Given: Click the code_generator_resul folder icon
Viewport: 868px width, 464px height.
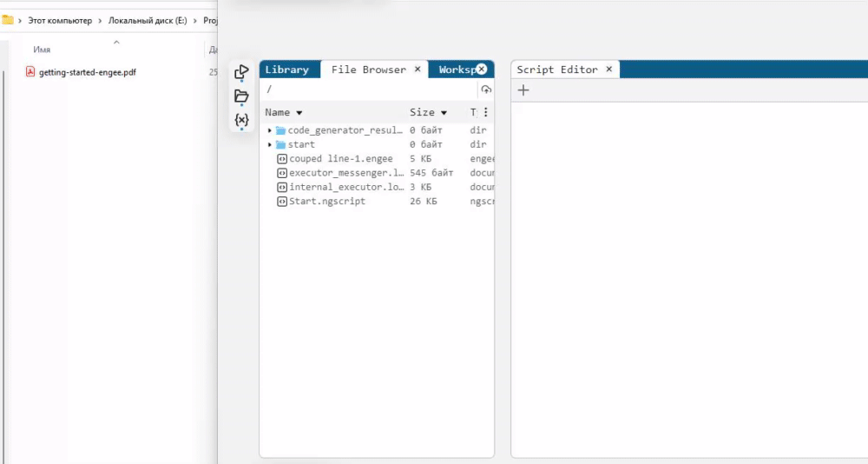Looking at the screenshot, I should tap(280, 130).
